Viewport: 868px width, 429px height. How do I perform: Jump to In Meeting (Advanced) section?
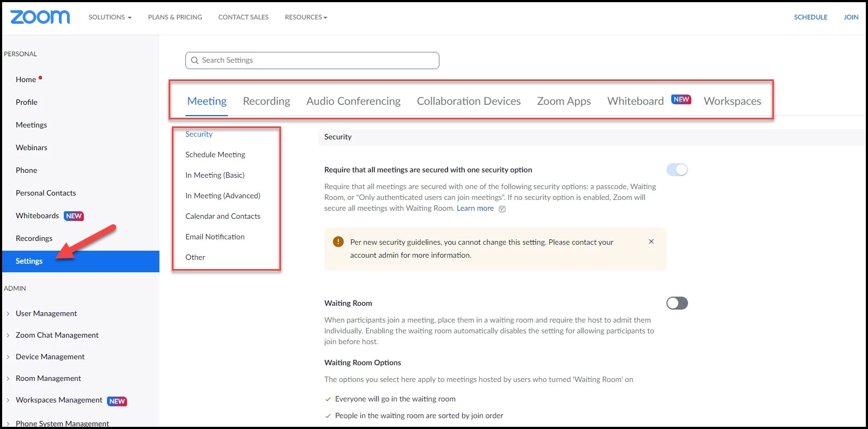click(223, 196)
